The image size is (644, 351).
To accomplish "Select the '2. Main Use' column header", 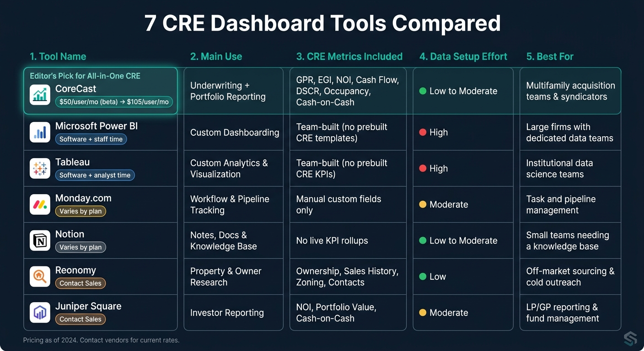I will 216,57.
